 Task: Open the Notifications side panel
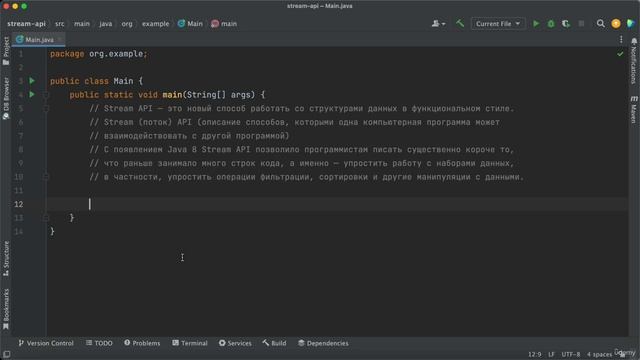click(x=634, y=61)
